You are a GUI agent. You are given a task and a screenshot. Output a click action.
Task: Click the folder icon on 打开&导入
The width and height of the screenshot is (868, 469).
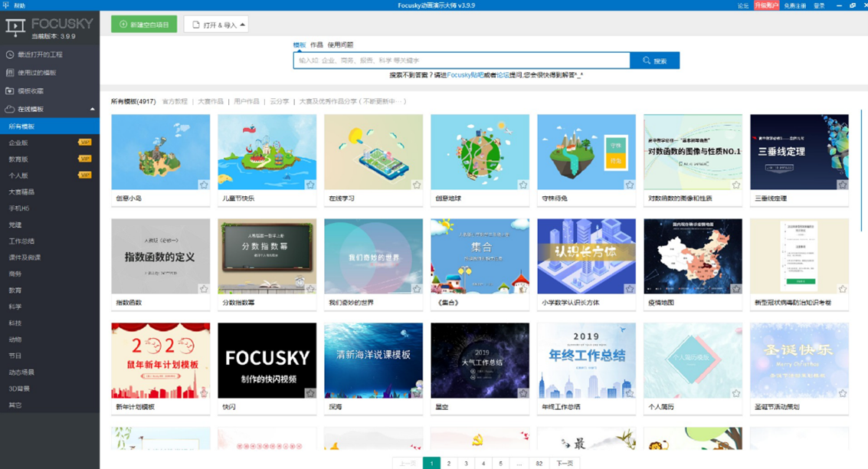coord(195,25)
